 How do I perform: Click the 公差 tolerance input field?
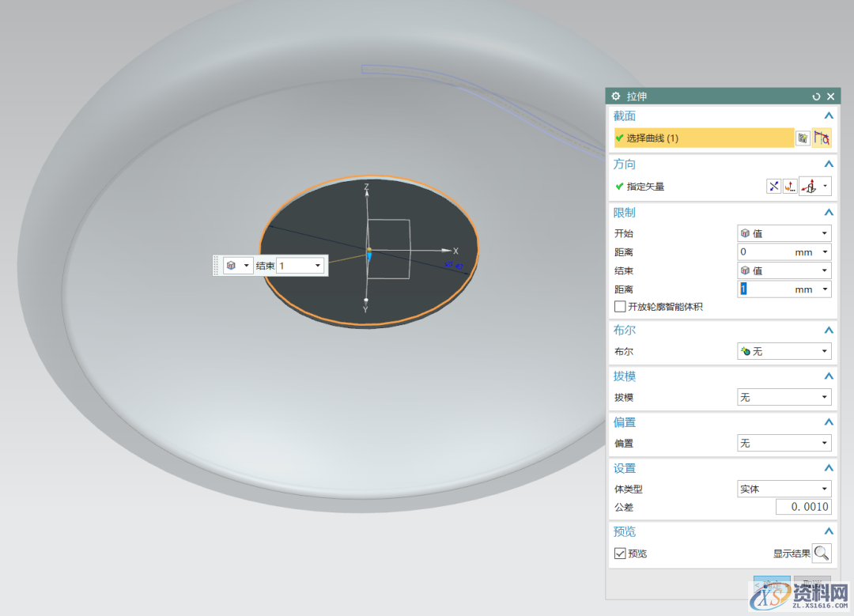pyautogui.click(x=803, y=508)
